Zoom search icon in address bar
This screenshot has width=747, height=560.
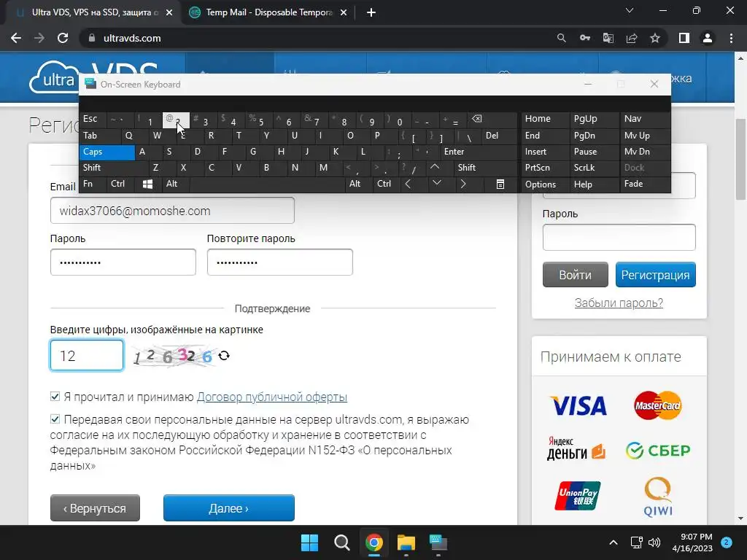click(x=562, y=38)
